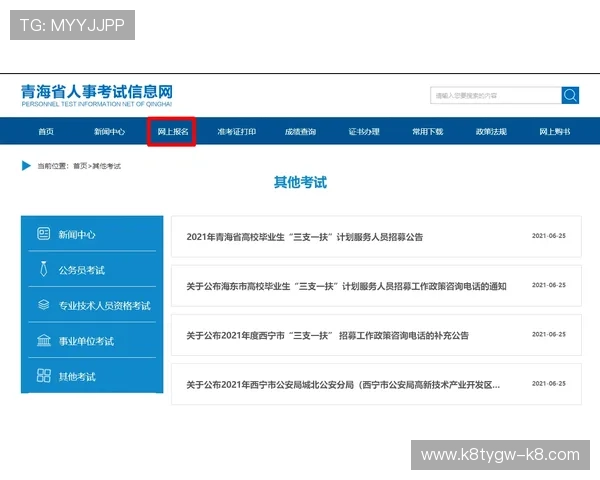Click 首页 in the breadcrumb path

pyautogui.click(x=80, y=166)
